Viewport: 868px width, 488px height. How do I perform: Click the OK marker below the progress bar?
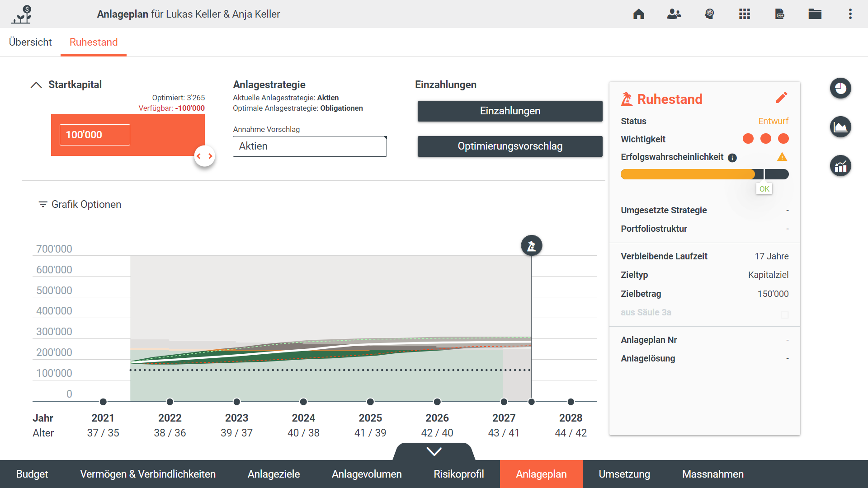coord(764,189)
